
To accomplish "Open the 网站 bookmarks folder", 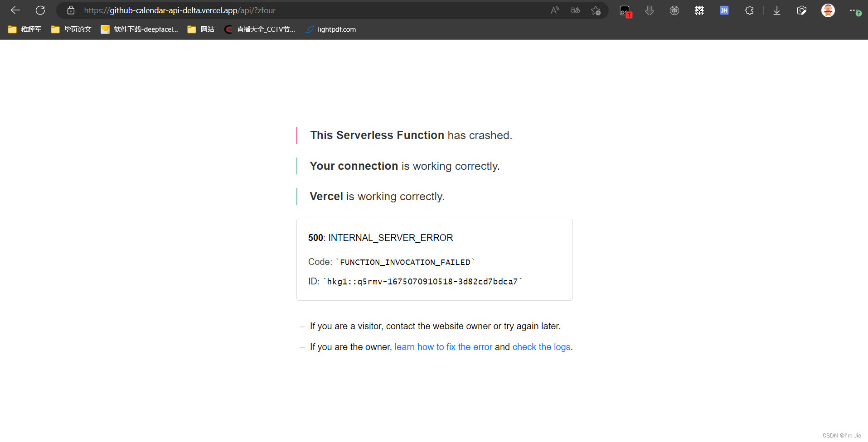I will pyautogui.click(x=201, y=29).
